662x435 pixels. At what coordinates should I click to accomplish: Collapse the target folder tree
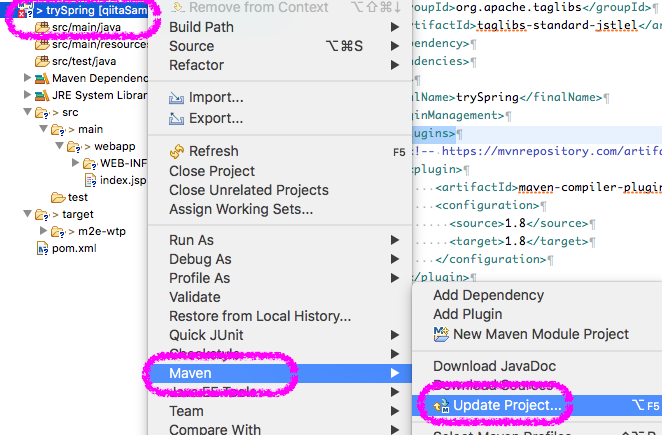(27, 214)
